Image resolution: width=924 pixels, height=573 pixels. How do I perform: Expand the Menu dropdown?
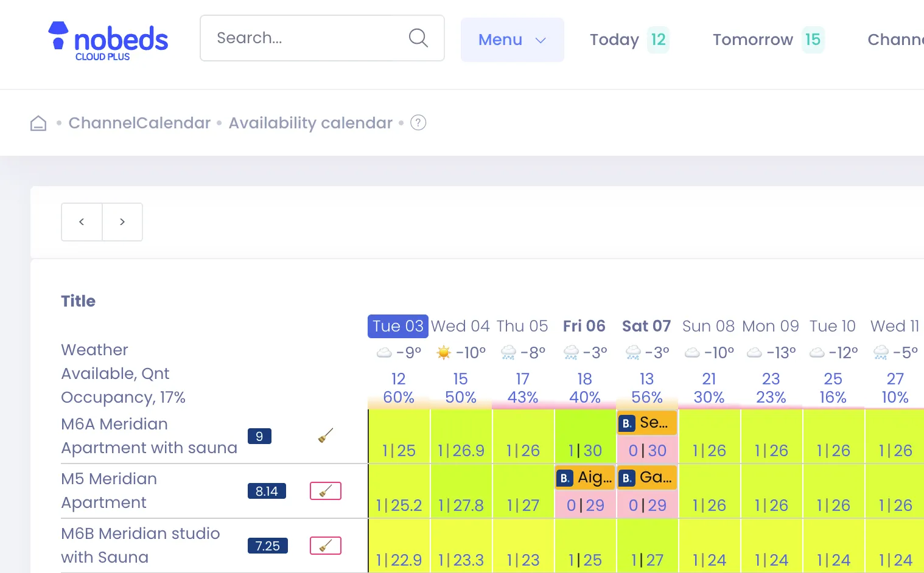(513, 40)
